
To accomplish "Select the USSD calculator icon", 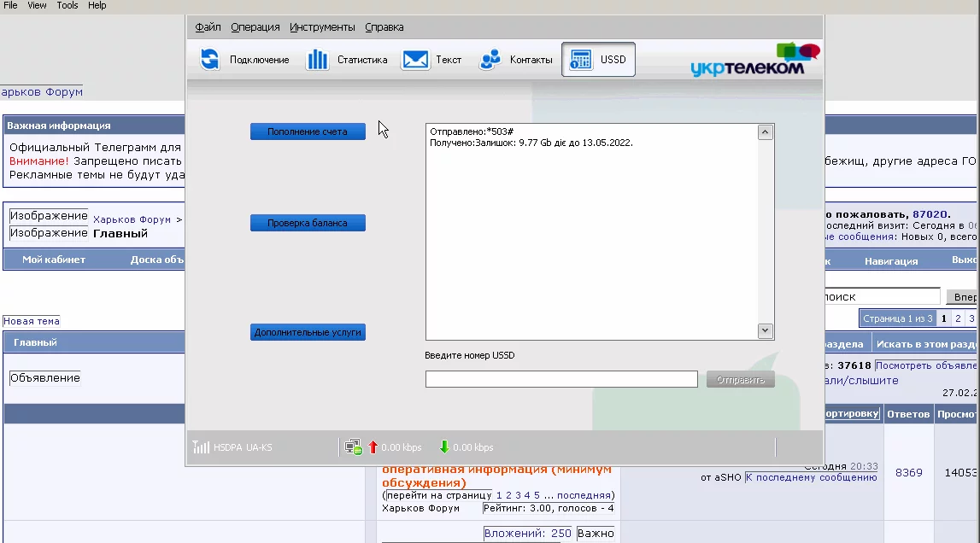I will click(581, 60).
